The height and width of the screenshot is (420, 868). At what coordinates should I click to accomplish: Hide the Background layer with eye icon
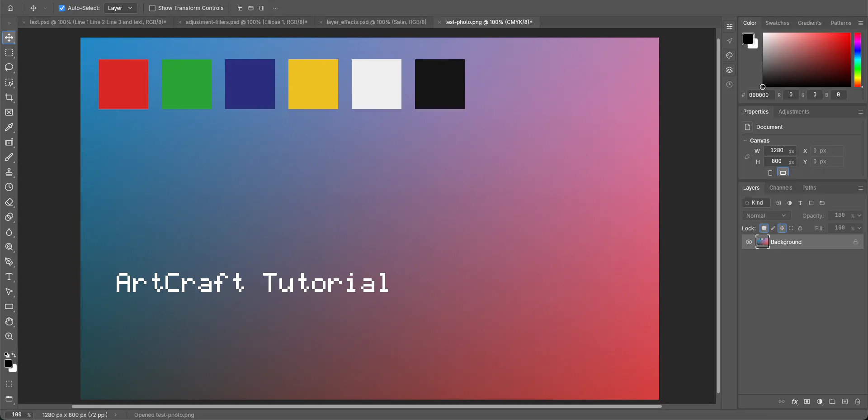pos(749,242)
